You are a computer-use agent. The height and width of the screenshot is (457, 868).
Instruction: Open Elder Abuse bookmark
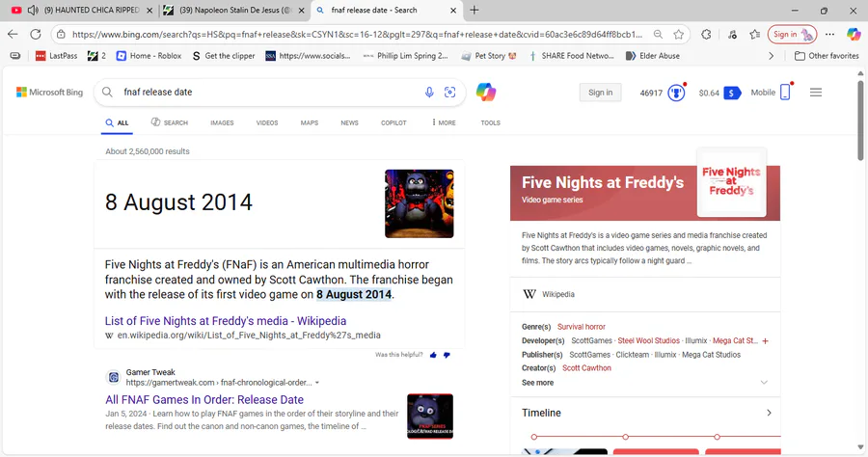(x=653, y=56)
